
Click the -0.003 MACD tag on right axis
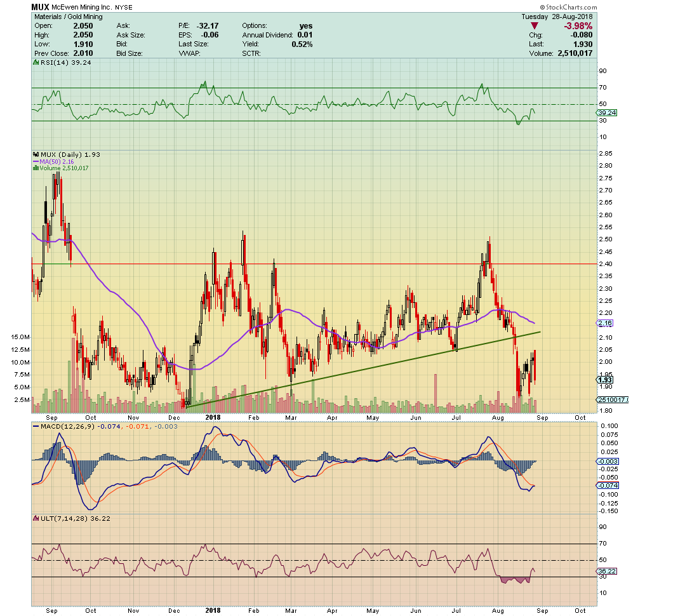coord(608,462)
